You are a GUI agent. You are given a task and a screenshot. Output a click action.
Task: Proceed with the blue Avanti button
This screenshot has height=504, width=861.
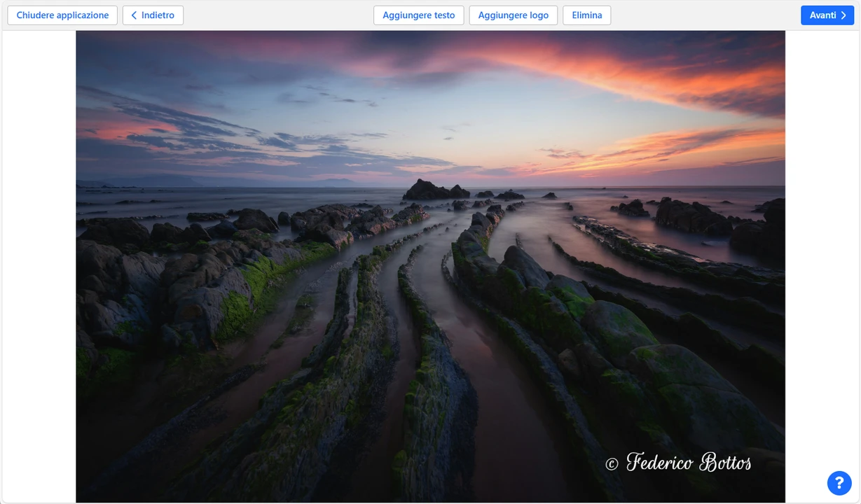[827, 15]
